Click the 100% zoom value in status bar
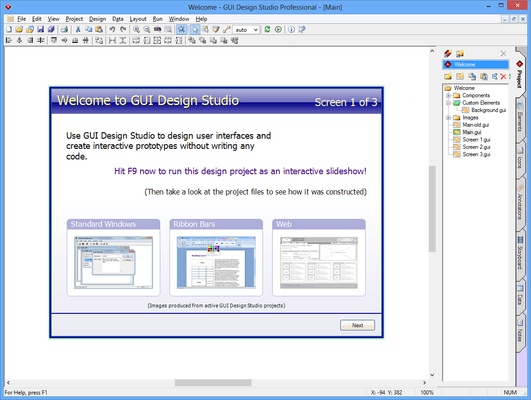This screenshot has height=400, width=531. pyautogui.click(x=427, y=393)
